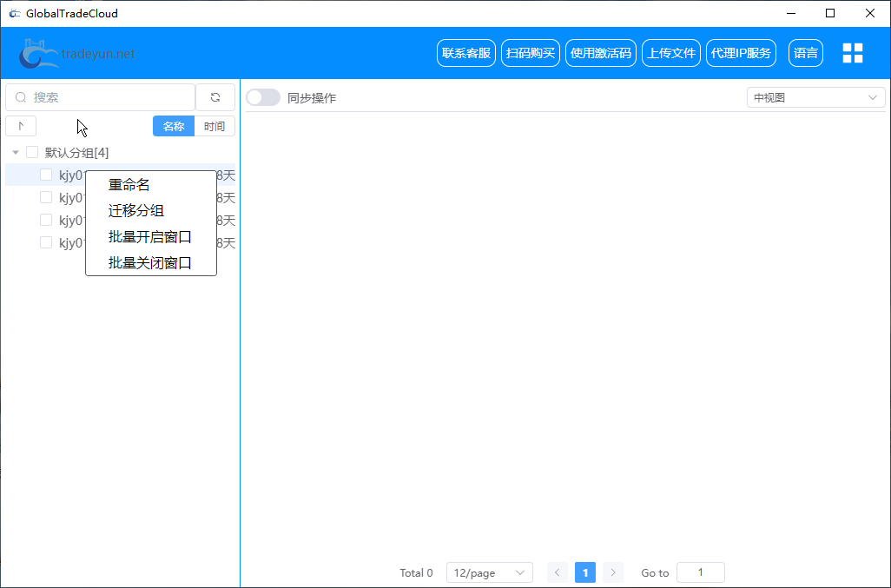This screenshot has width=891, height=588.
Task: Click the upward sort arrow icon
Action: click(x=21, y=126)
